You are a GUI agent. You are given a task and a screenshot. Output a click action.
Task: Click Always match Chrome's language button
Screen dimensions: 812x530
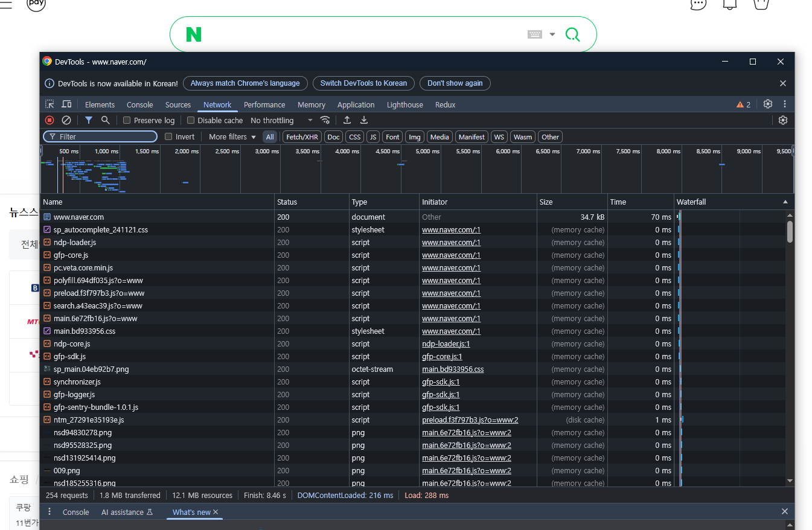pyautogui.click(x=245, y=83)
